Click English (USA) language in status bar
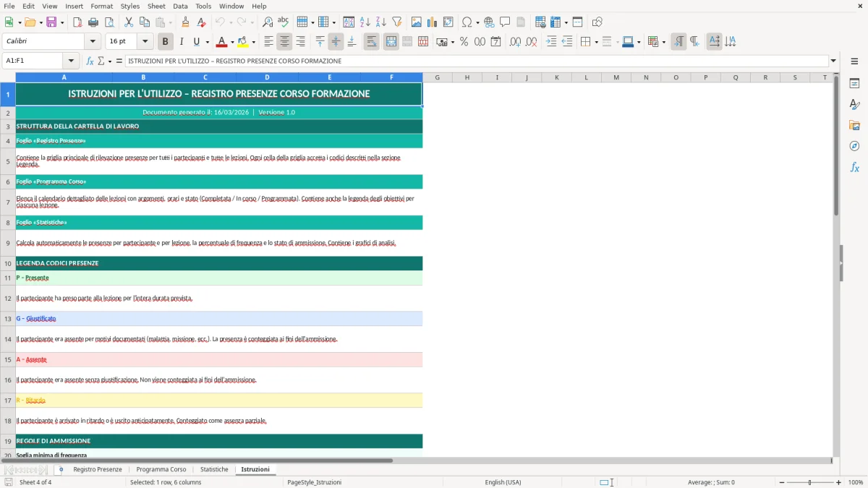868x488 pixels. pyautogui.click(x=503, y=482)
